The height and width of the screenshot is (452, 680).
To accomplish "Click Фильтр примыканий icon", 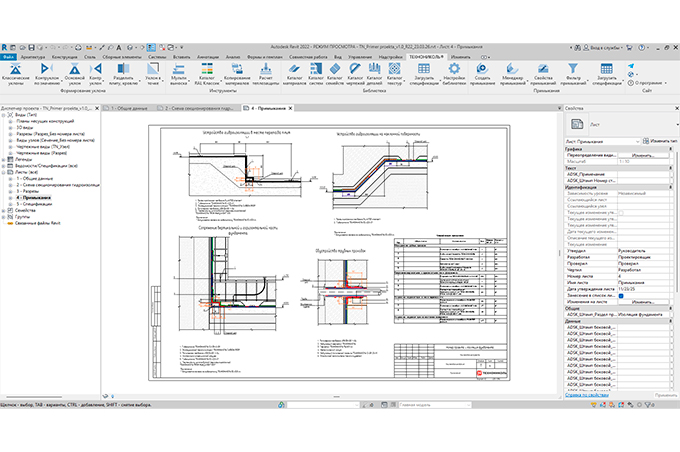I will point(572,67).
